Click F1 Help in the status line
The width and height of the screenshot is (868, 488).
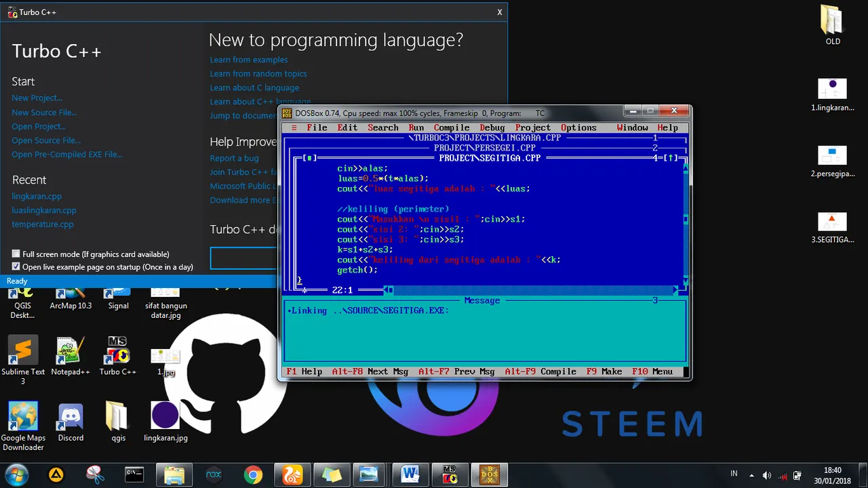[x=304, y=371]
